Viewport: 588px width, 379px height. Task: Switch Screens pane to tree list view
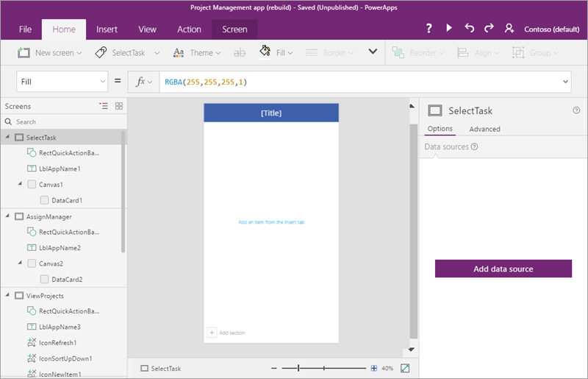(x=104, y=106)
